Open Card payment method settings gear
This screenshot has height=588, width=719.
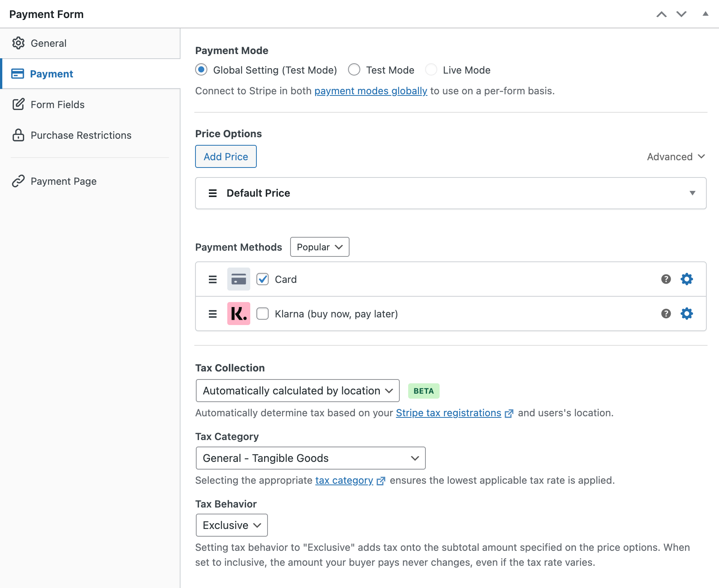[687, 279]
